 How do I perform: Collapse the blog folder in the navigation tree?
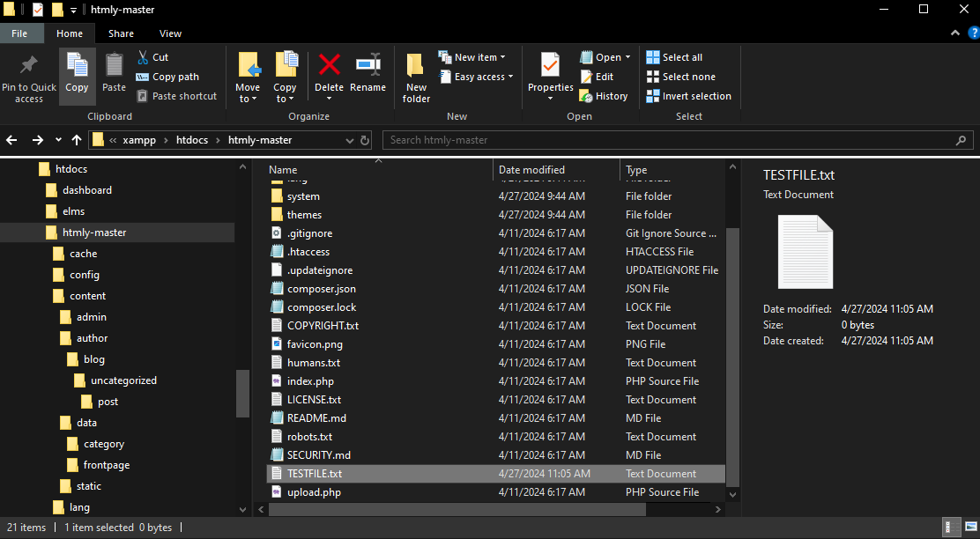click(x=58, y=359)
